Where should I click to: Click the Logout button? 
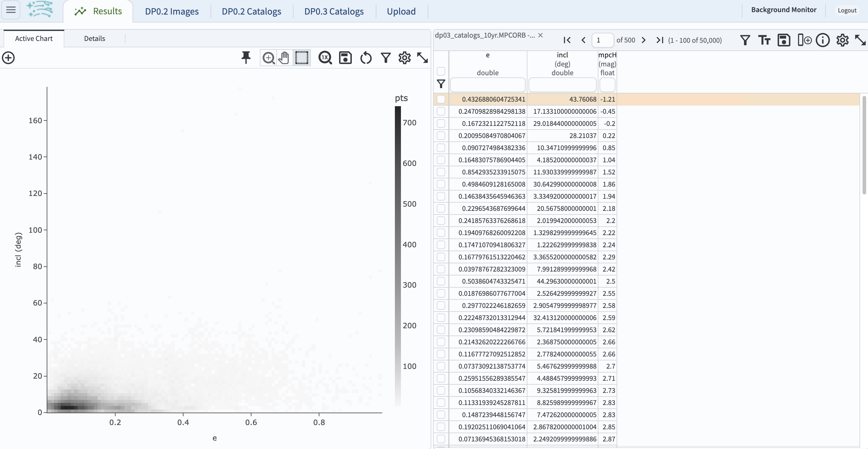click(x=847, y=10)
